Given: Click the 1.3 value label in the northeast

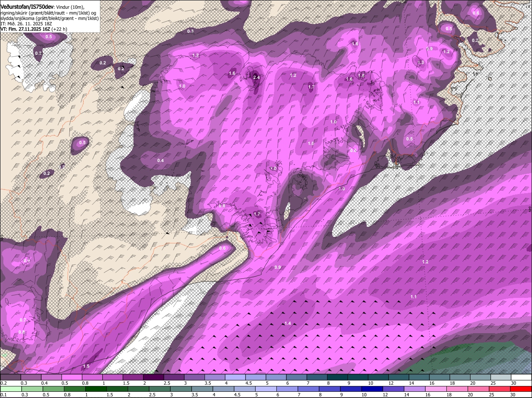Looking at the screenshot, I should (x=421, y=63).
